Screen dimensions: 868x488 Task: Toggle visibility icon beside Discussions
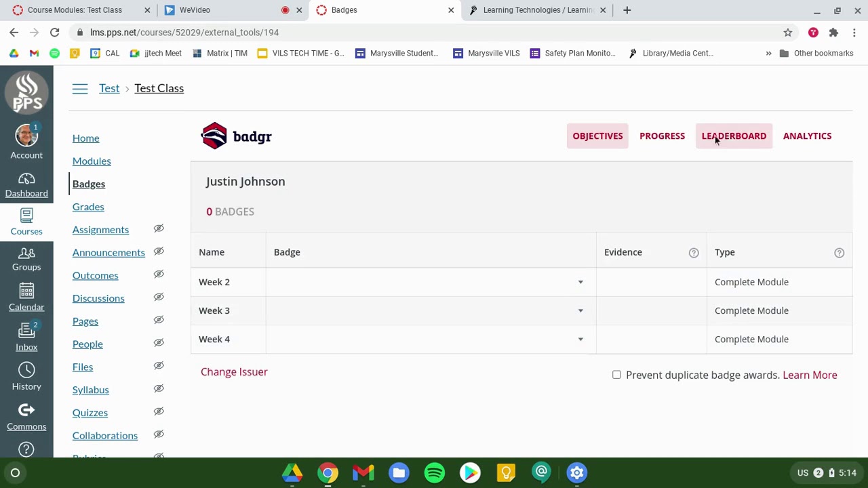click(159, 298)
